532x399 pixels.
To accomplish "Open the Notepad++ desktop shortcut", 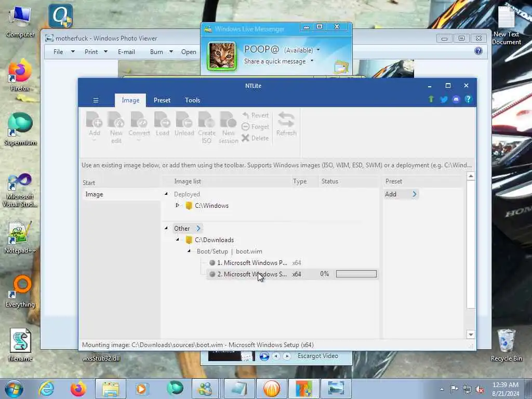I will click(20, 237).
